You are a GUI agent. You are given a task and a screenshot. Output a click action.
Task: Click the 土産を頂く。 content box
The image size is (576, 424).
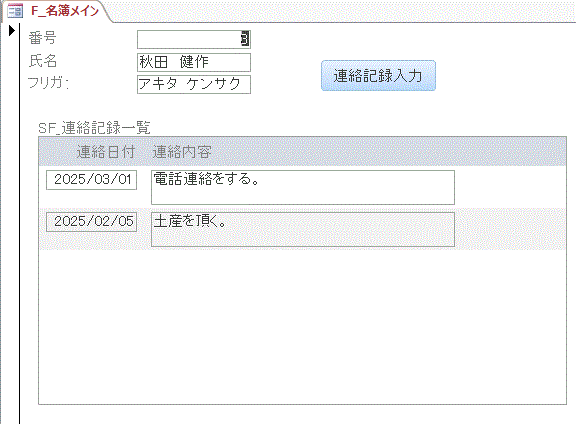tap(303, 229)
